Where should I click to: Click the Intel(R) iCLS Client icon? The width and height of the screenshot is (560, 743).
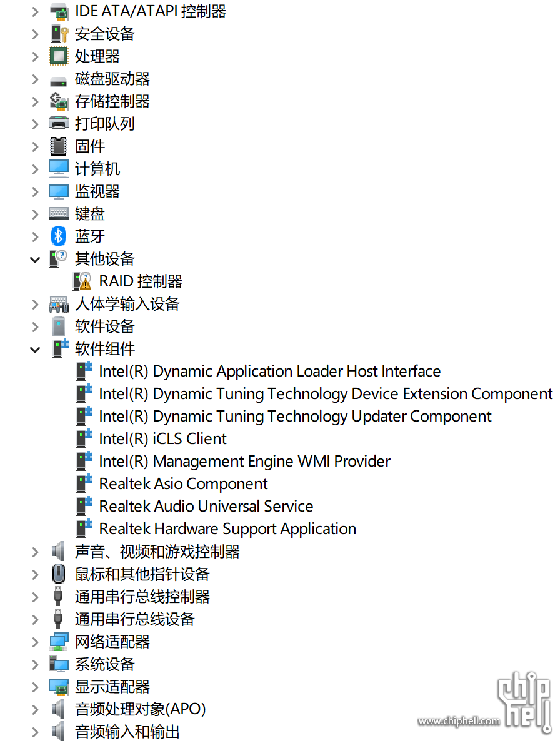point(84,439)
